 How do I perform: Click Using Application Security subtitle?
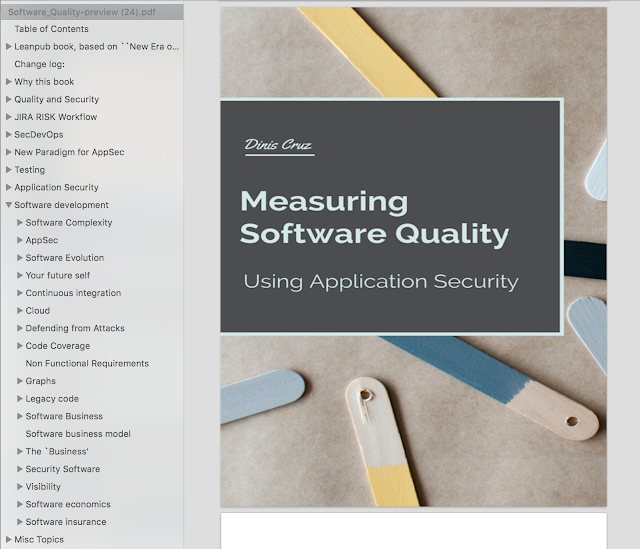click(381, 282)
